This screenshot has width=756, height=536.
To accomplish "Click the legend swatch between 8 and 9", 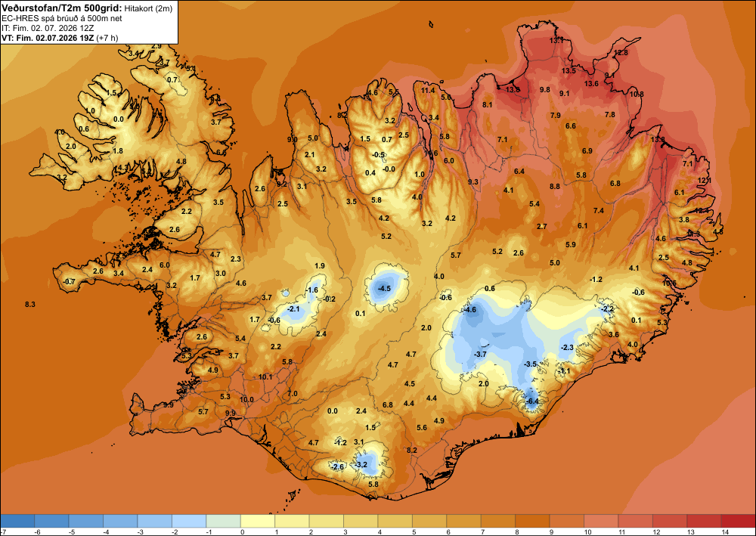I will (x=532, y=521).
